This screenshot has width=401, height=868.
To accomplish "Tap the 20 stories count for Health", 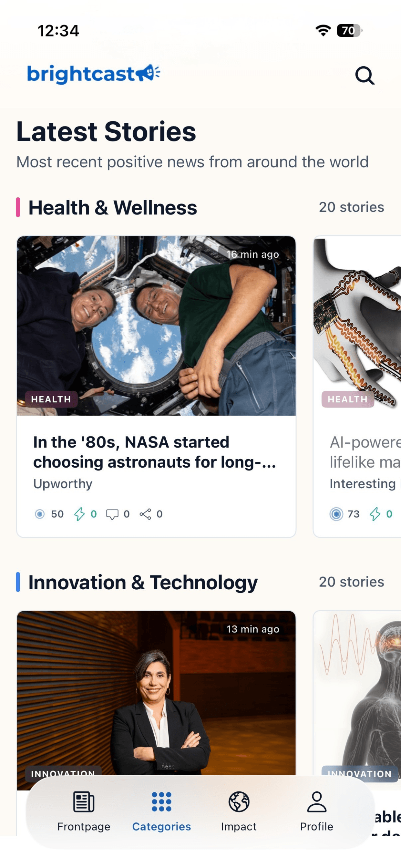I will (351, 207).
